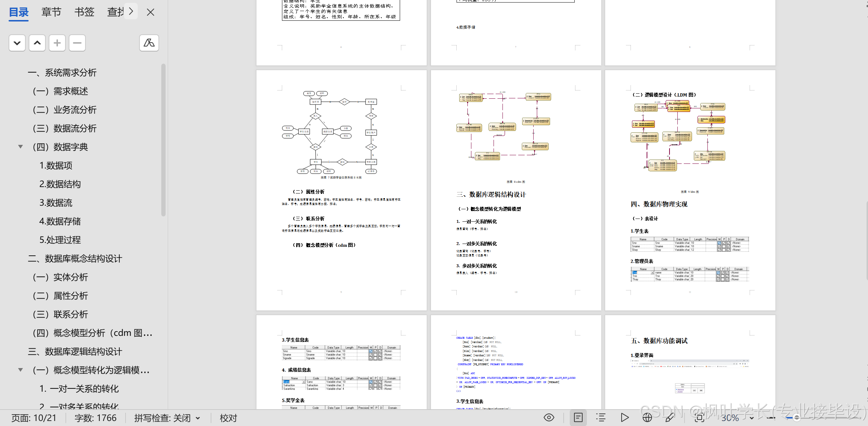Go to 3.数据流 outline entry
The height and width of the screenshot is (426, 868).
coord(56,203)
